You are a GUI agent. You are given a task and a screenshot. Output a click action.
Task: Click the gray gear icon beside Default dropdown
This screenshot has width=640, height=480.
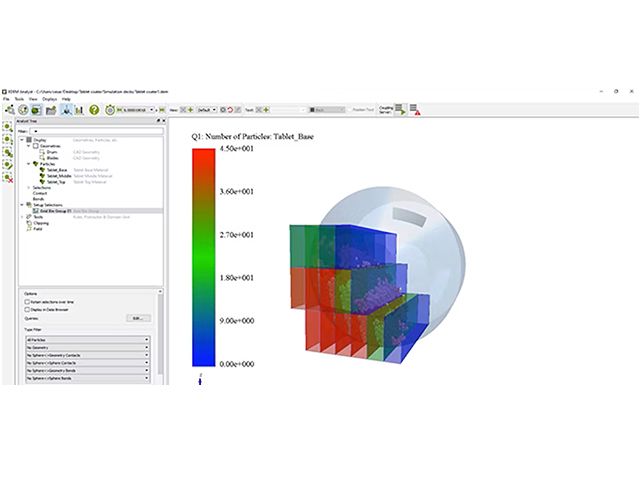tap(223, 110)
